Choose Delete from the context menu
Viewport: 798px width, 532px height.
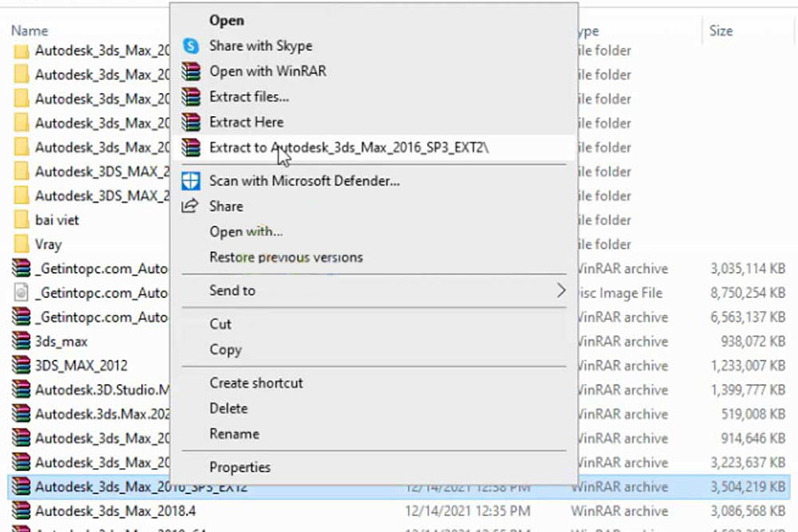pyautogui.click(x=229, y=408)
